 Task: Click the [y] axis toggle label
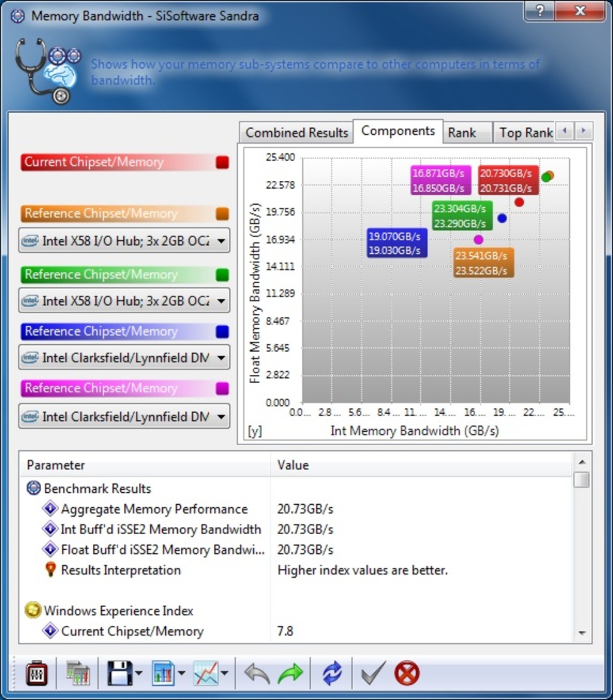255,431
